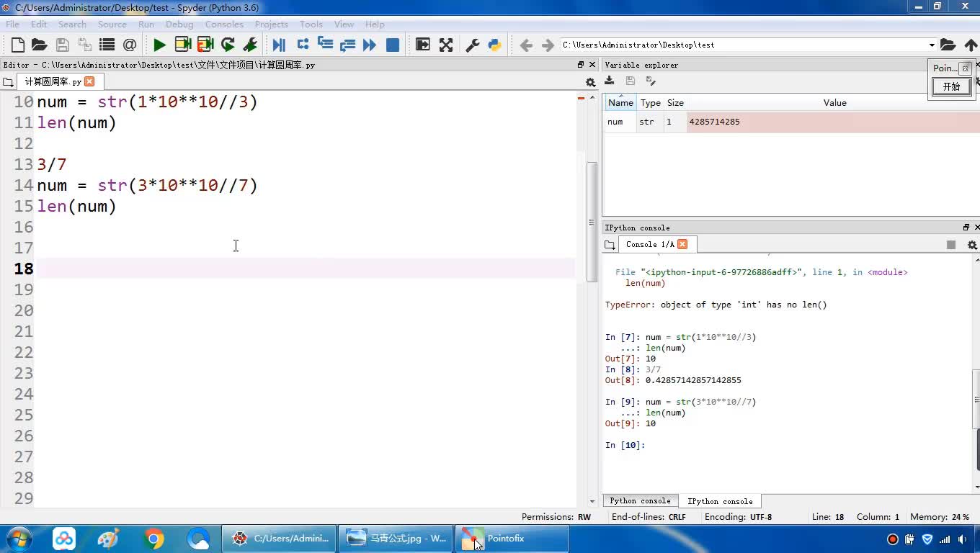
Task: Maximize current pane with the expand icon
Action: (x=446, y=45)
